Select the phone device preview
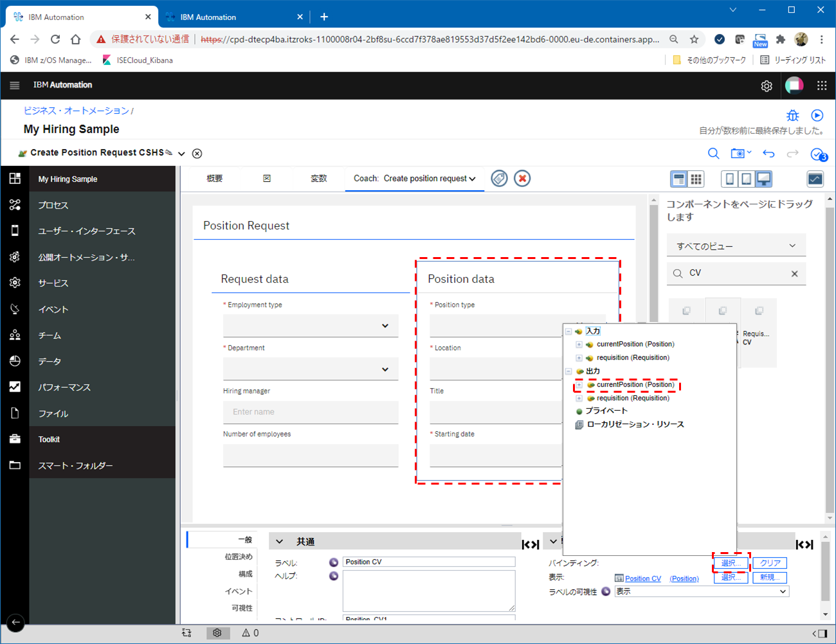Screen dimensions: 836x644 730,179
